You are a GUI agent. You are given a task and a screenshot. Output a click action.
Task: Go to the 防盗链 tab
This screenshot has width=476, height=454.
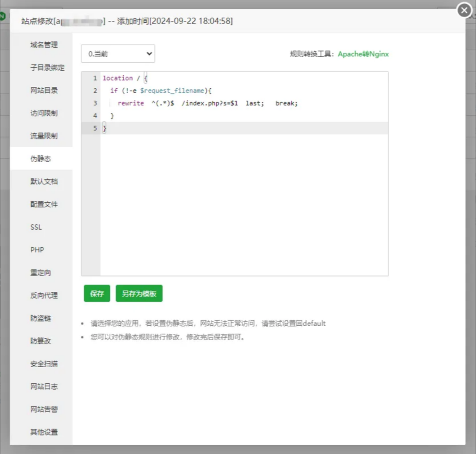[x=41, y=318]
